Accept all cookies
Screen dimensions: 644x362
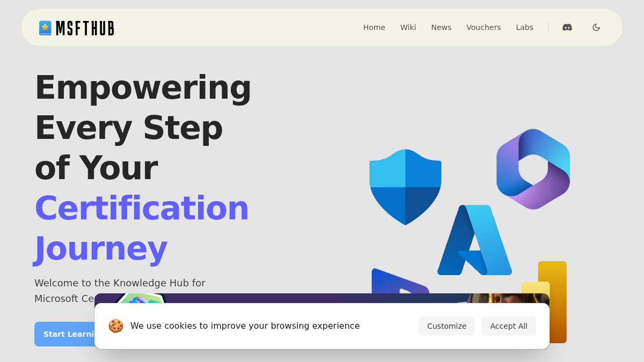[x=509, y=326]
